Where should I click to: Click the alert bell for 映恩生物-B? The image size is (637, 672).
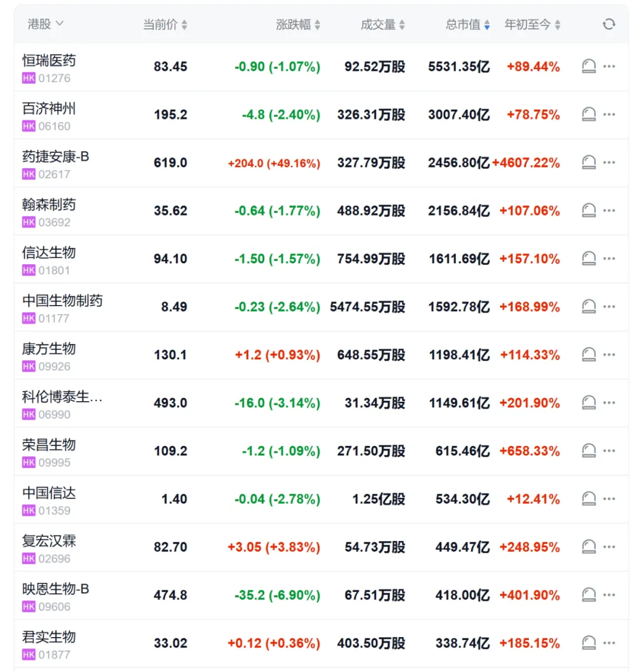coord(589,595)
